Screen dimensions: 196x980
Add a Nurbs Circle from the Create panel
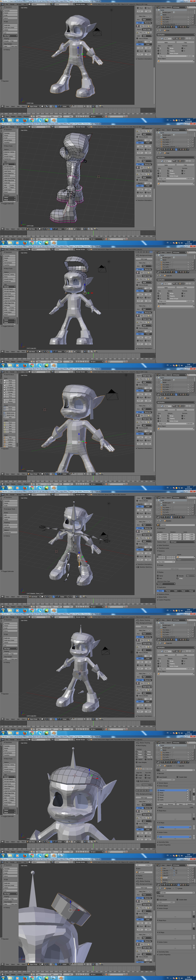tap(9, 415)
